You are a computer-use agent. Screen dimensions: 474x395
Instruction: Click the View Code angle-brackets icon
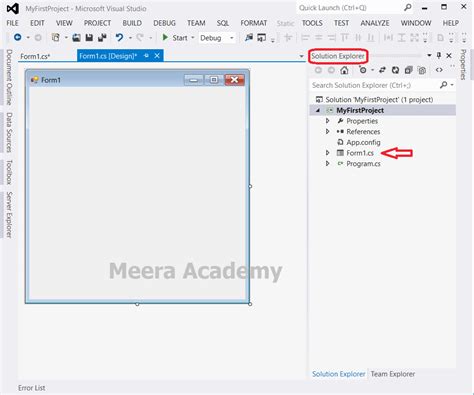[439, 70]
